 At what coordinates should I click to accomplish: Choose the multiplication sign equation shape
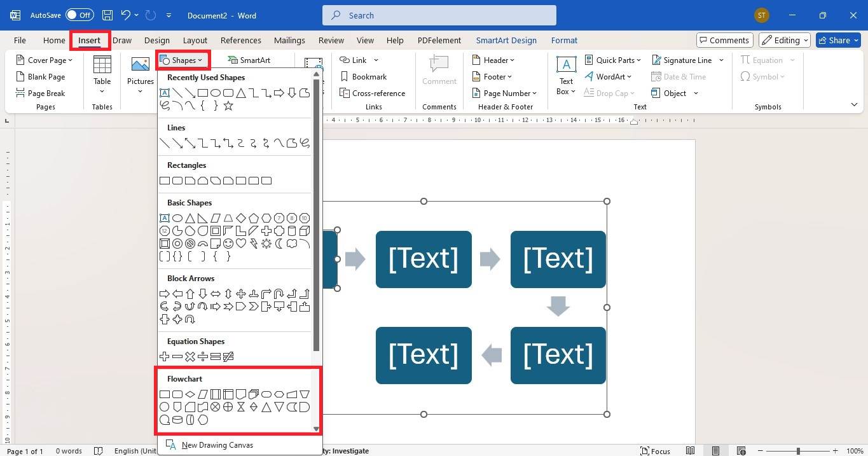click(190, 357)
